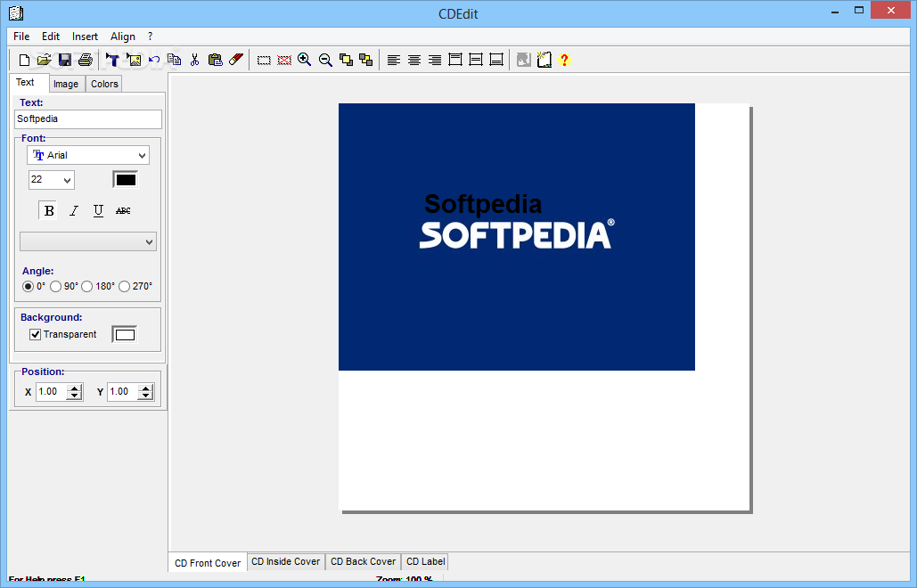Align objects to bottom edge
This screenshot has height=588, width=917.
click(495, 60)
